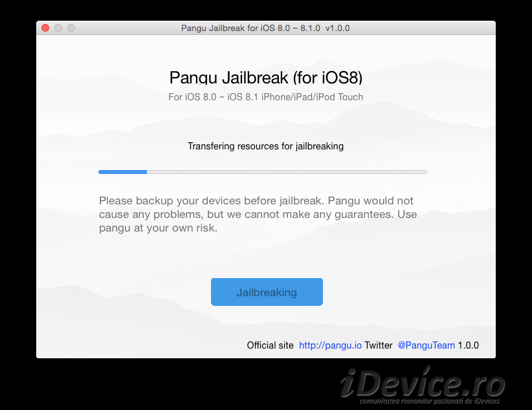This screenshot has width=532, height=410.
Task: Click the Pangu Jailbreak (for iOS8) heading
Action: 265,78
